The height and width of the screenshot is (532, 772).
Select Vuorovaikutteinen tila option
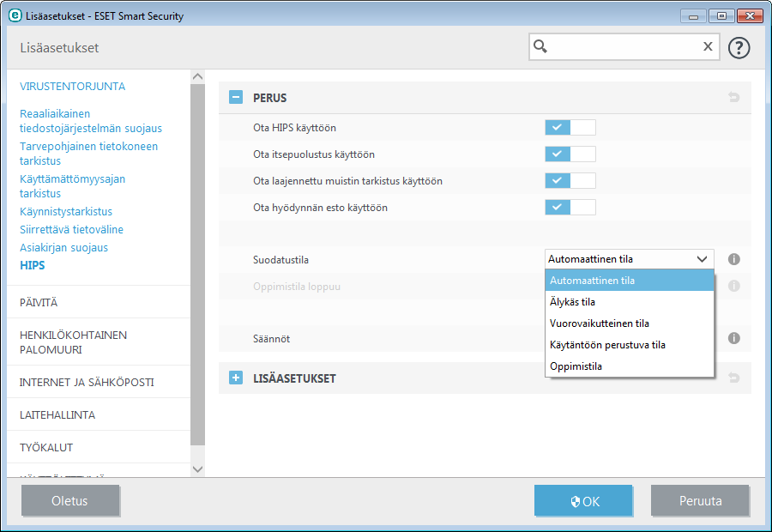(630, 323)
